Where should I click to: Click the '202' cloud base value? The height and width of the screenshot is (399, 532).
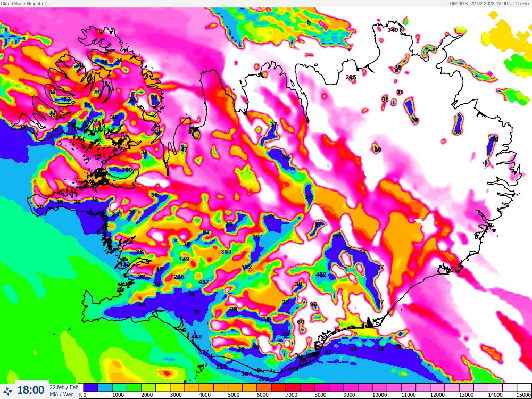coord(264,379)
